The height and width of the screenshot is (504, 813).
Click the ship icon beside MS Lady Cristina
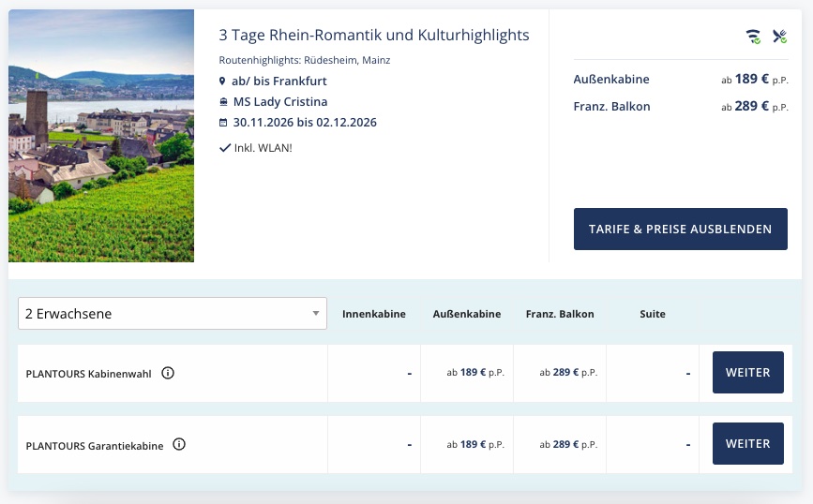click(223, 102)
